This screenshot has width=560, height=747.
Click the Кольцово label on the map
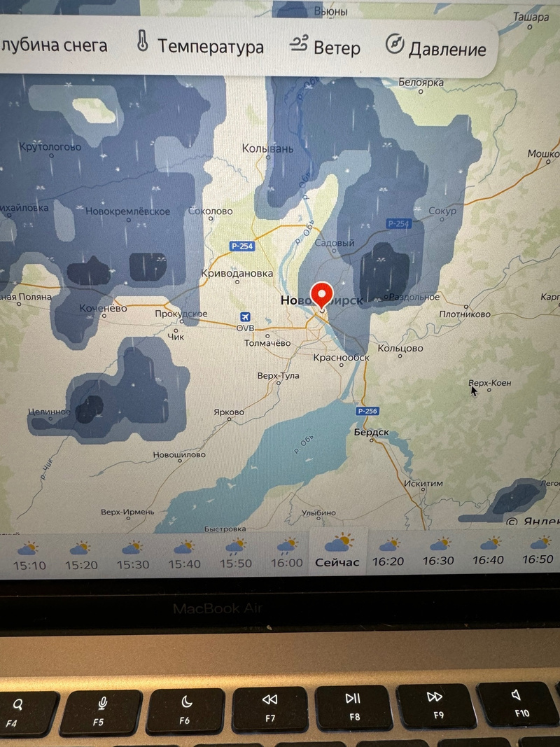pyautogui.click(x=400, y=348)
